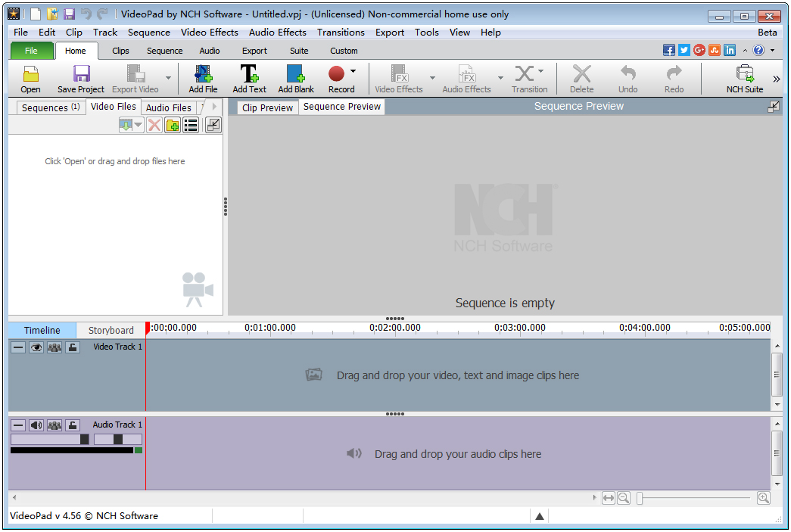Switch to the Storyboard tab
This screenshot has width=791, height=532.
coord(111,330)
